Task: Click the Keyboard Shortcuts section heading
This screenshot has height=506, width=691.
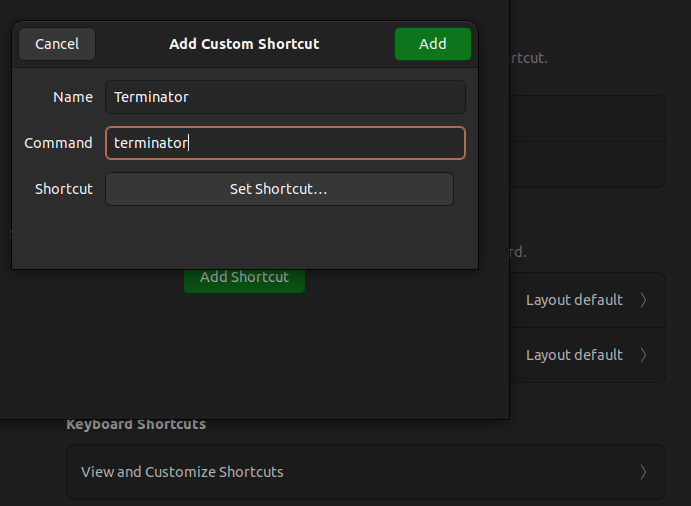Action: click(136, 424)
